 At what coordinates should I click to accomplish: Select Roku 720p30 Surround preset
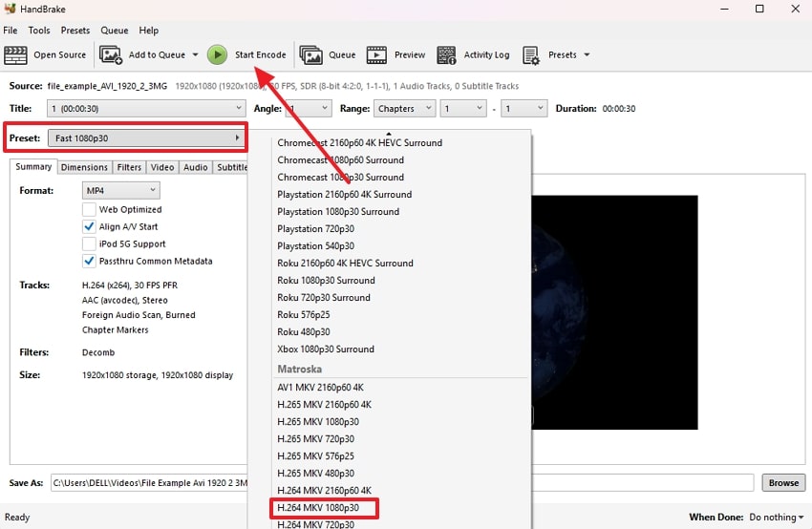324,298
